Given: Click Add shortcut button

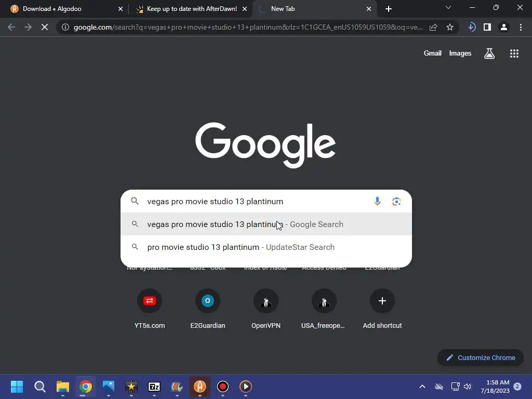Looking at the screenshot, I should click(x=382, y=309).
